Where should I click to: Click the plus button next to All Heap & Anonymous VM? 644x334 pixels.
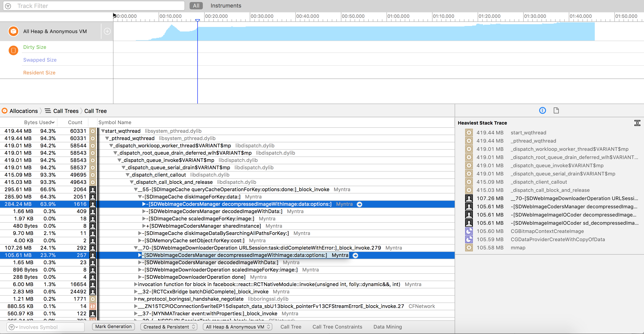[x=107, y=31]
